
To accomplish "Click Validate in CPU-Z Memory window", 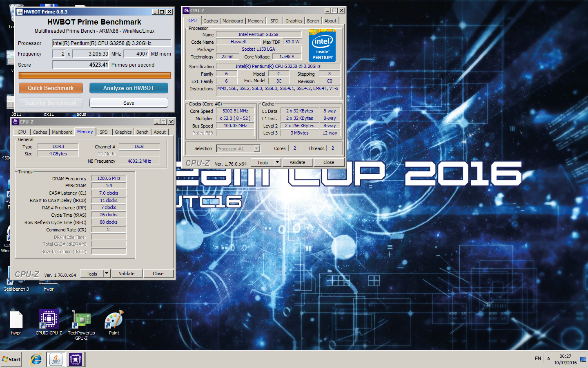I will point(127,274).
